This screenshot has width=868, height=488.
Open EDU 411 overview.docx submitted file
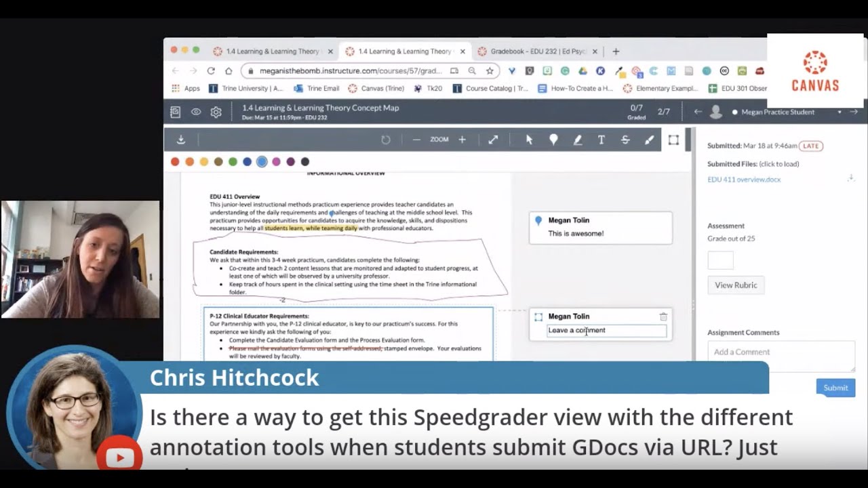pos(744,180)
